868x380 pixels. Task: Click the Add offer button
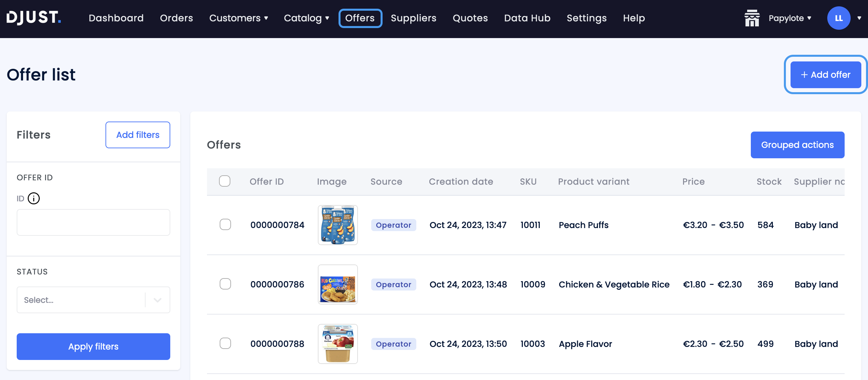click(x=825, y=74)
